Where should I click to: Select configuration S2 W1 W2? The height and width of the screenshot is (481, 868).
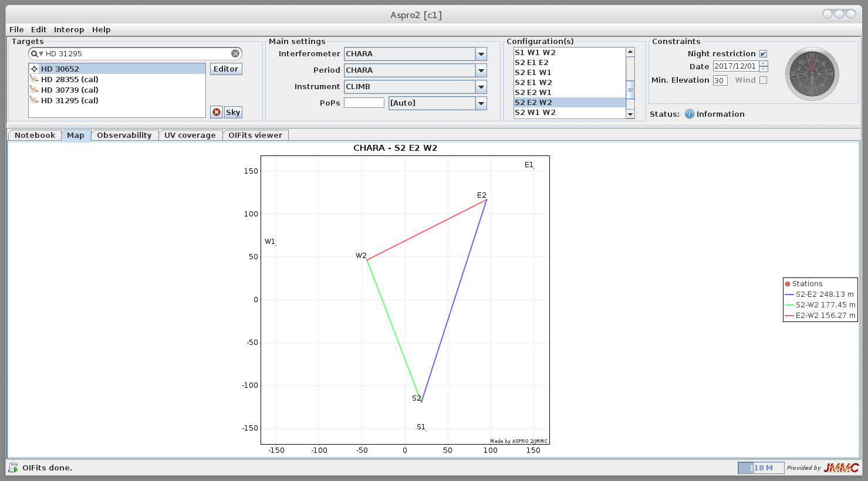[570, 112]
